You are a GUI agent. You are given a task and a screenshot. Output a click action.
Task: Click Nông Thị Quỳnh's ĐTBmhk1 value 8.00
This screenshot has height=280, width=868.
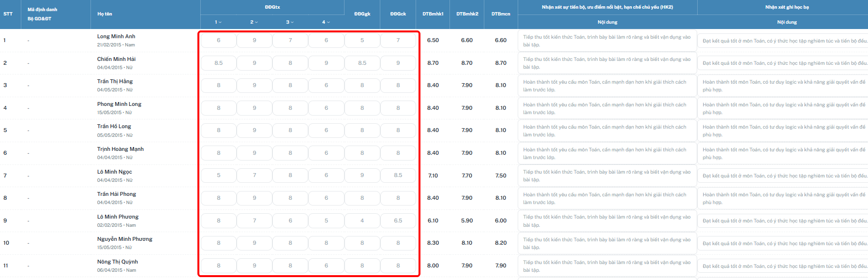(x=433, y=265)
